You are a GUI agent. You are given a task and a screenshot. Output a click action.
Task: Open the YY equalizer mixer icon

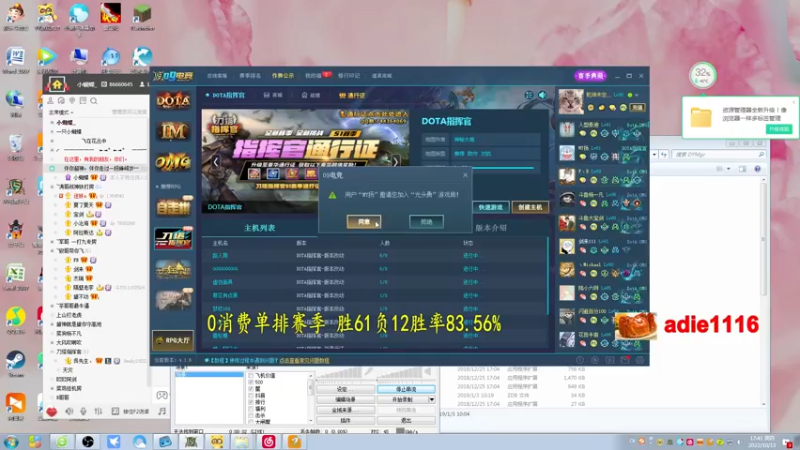tap(98, 411)
